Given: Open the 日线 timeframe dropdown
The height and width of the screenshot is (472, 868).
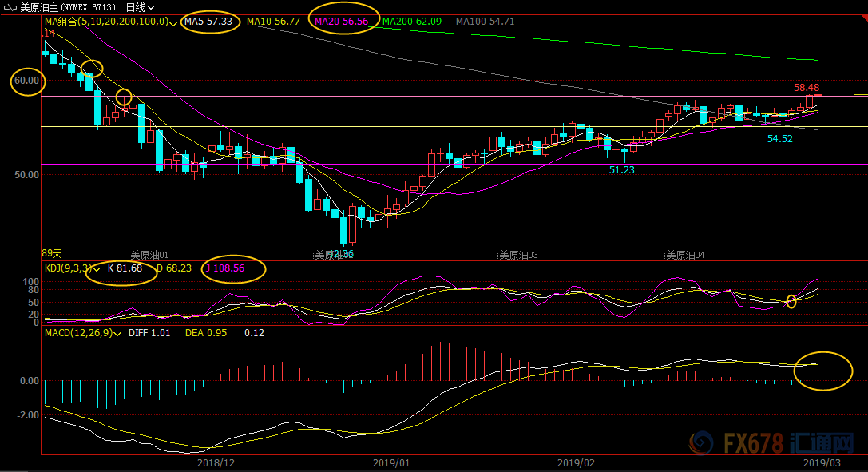Looking at the screenshot, I should [141, 7].
